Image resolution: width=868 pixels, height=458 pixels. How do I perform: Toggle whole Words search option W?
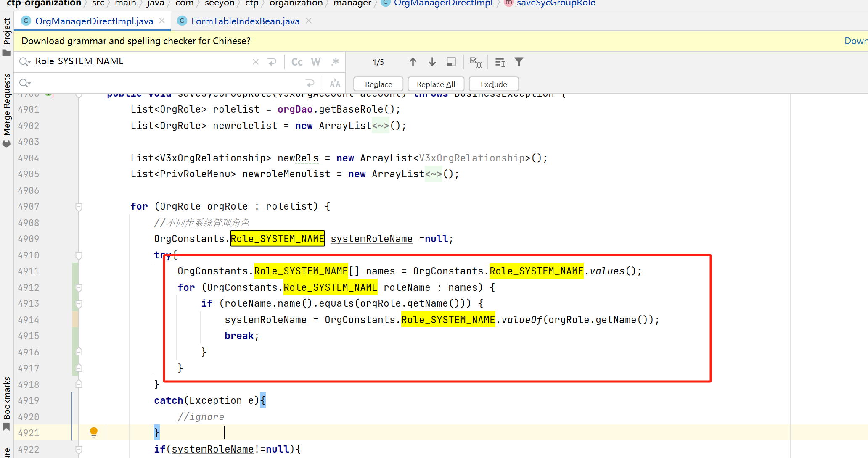pos(316,62)
